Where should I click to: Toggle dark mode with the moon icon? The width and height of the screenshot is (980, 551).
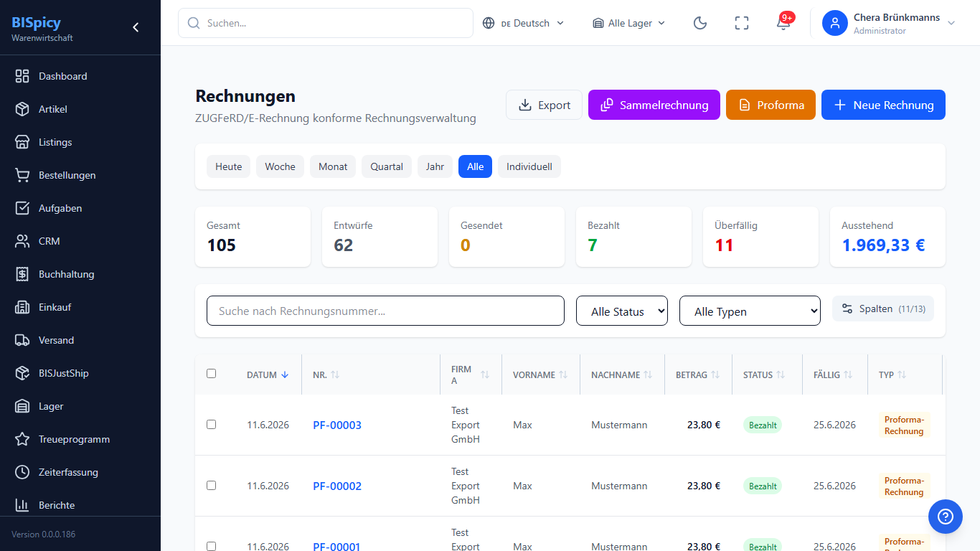coord(700,23)
